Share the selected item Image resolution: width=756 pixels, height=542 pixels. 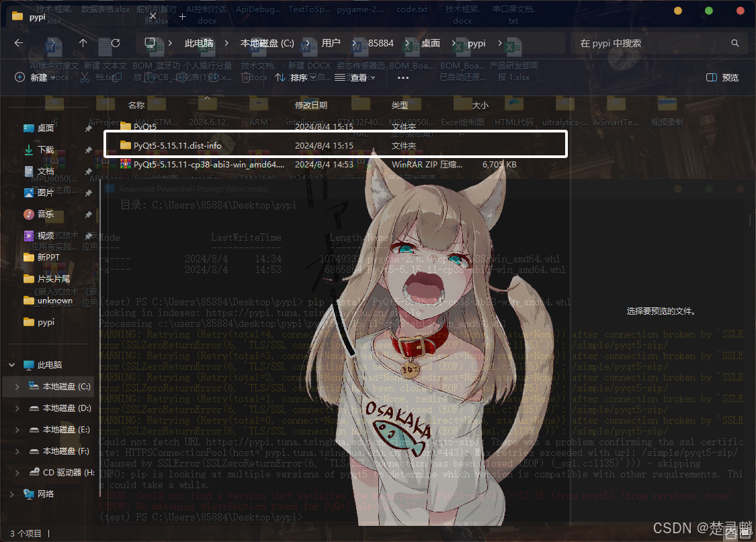point(214,77)
